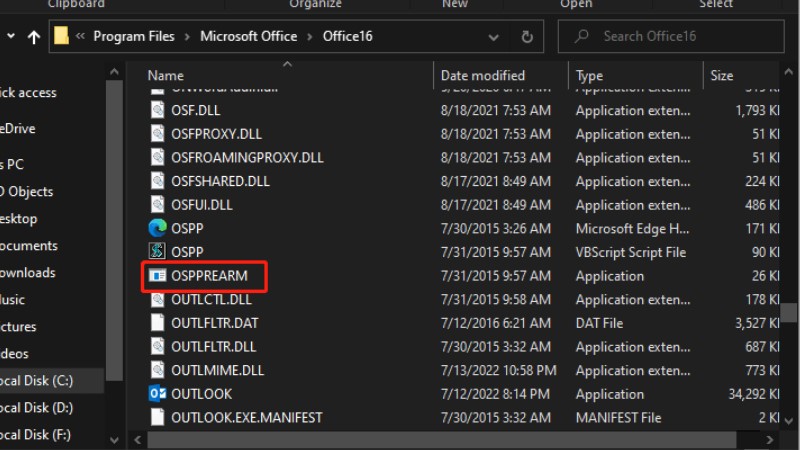Click the Microsoft Office breadcrumb segment
The width and height of the screenshot is (800, 450).
click(x=248, y=37)
